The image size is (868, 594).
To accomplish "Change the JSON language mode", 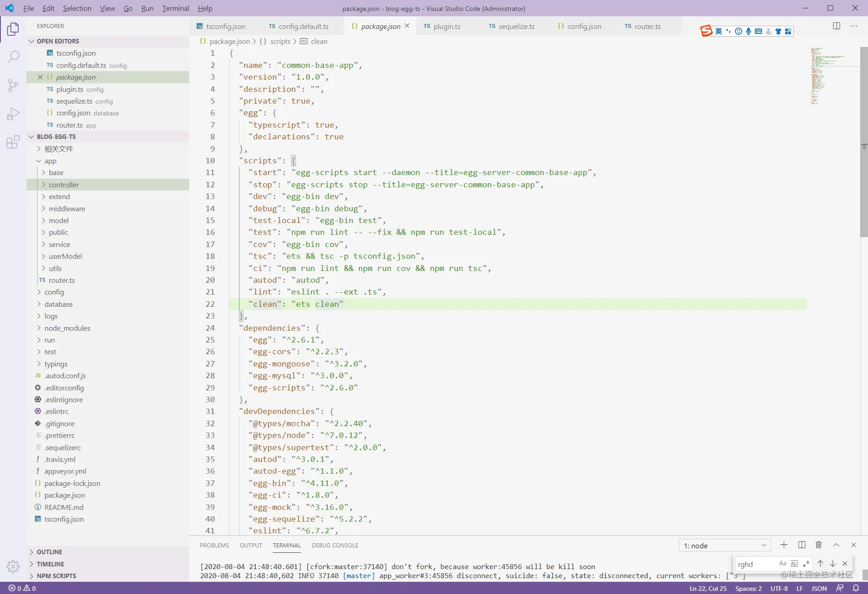I will tap(819, 588).
